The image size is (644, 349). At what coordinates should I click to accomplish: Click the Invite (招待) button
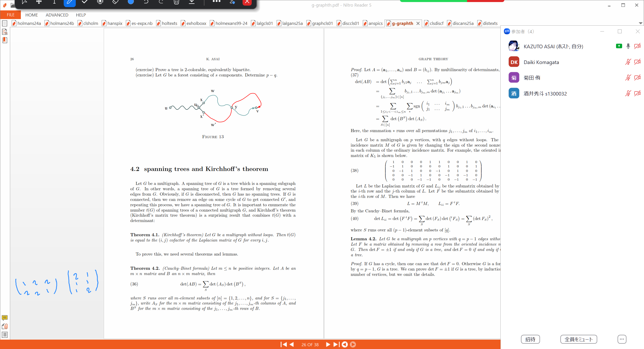530,339
